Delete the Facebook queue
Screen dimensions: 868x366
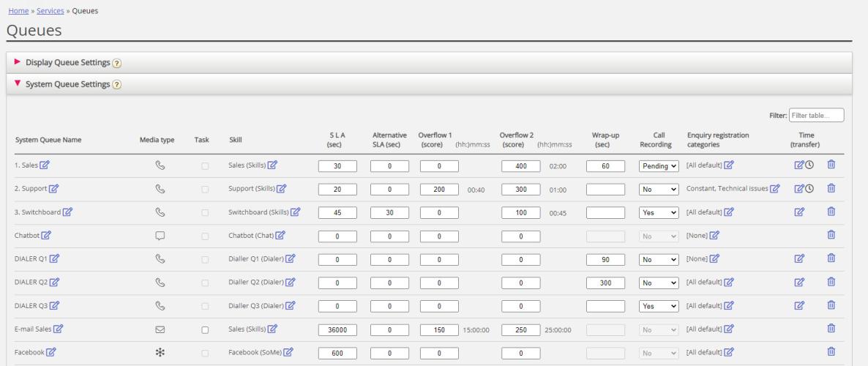(x=831, y=351)
